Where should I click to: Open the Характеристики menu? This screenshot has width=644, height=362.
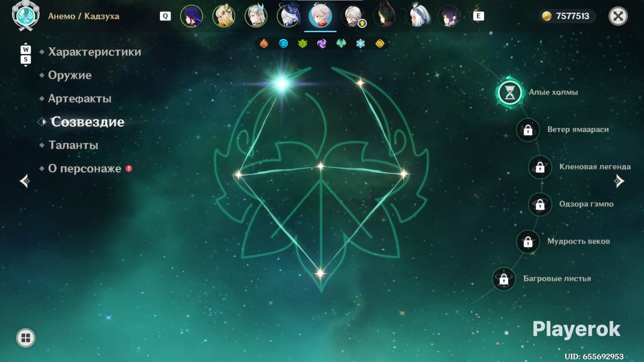[95, 52]
